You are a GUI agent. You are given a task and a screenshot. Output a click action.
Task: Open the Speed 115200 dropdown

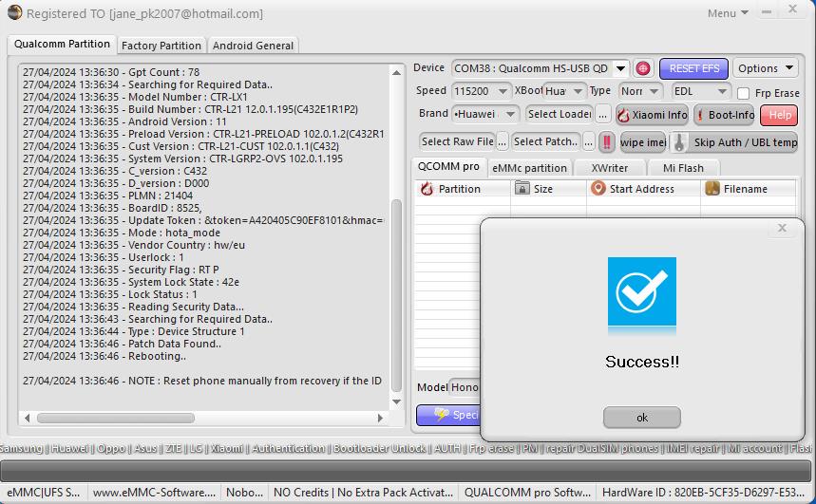pos(481,91)
